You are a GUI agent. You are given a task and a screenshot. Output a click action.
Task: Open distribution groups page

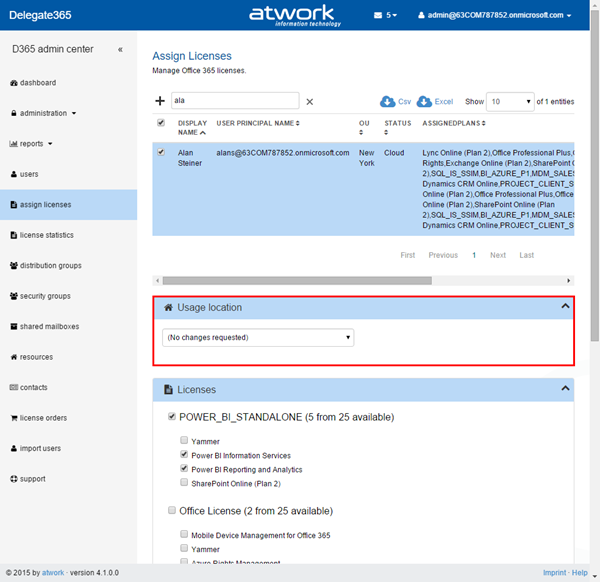[x=51, y=266]
